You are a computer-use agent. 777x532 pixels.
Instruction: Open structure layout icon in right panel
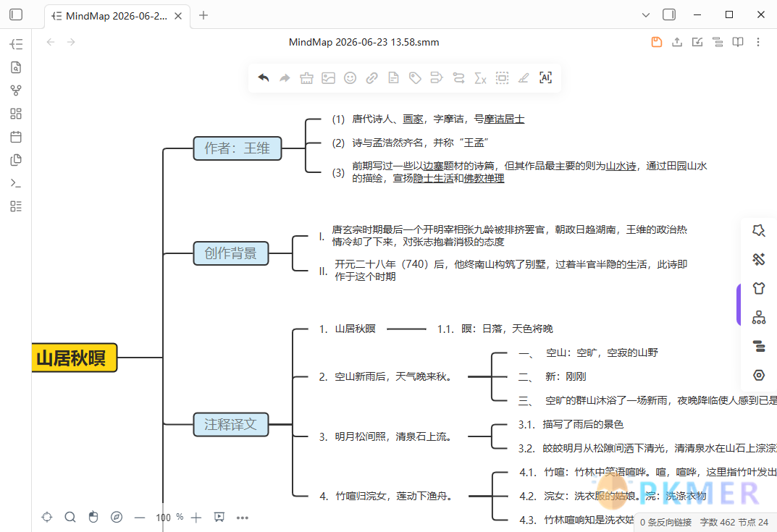(759, 317)
